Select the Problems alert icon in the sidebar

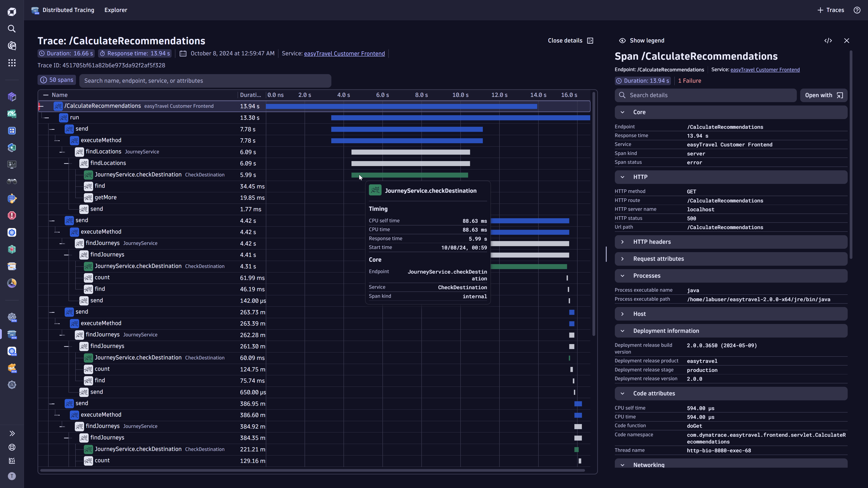(x=12, y=215)
